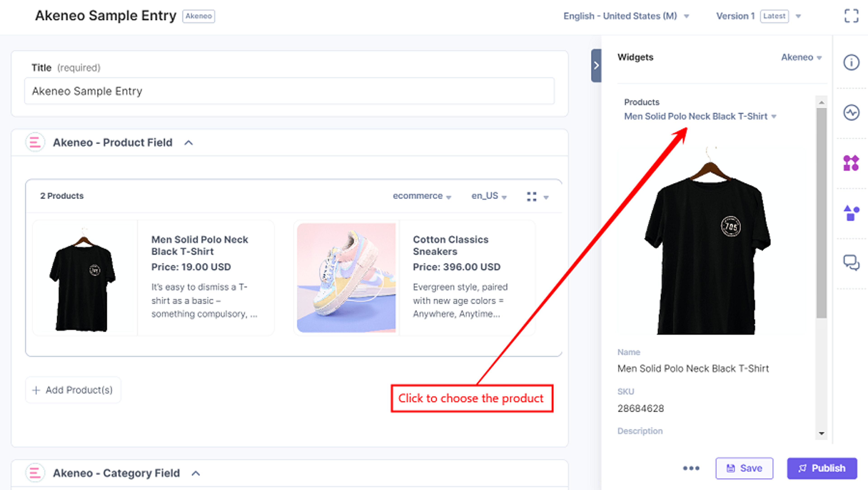Open the comments discussion icon
The height and width of the screenshot is (490, 868).
(851, 263)
